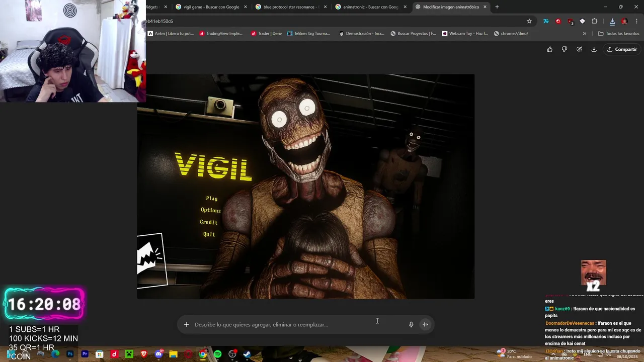The height and width of the screenshot is (362, 644).
Task: Open Brave browser from the taskbar
Action: [x=144, y=354]
